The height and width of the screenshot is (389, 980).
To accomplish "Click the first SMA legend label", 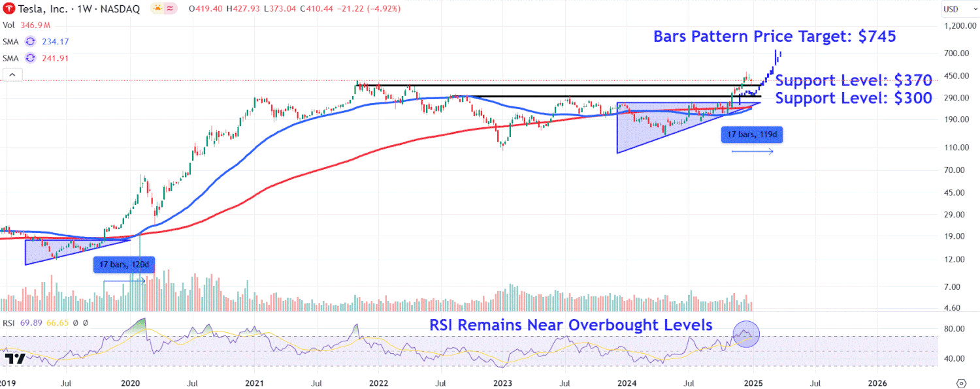I will (10, 41).
